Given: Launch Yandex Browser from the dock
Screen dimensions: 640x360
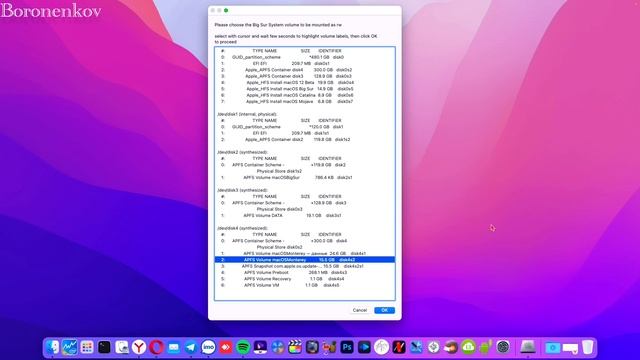Looking at the screenshot, I should 139,347.
